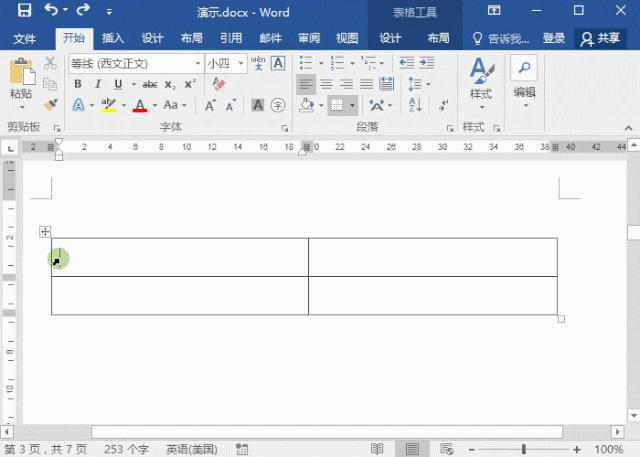Viewport: 640px width, 457px height.
Task: Switch to the 视图 View tab
Action: (347, 39)
